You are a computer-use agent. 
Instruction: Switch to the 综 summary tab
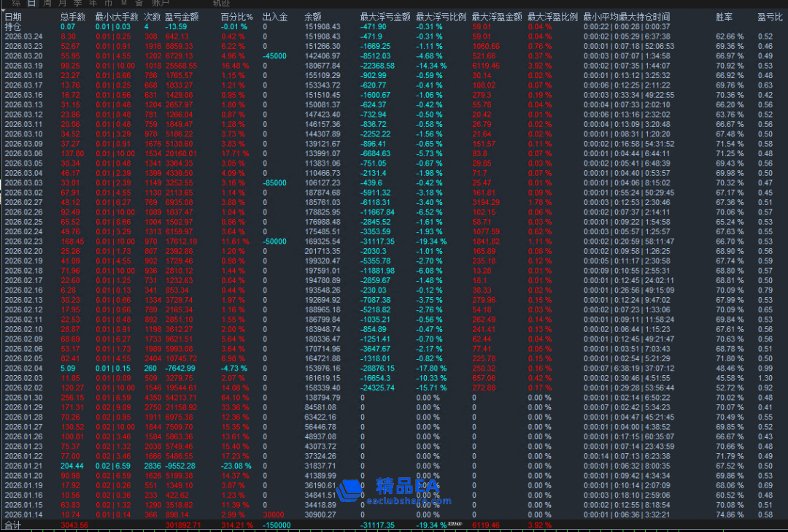pos(16,4)
